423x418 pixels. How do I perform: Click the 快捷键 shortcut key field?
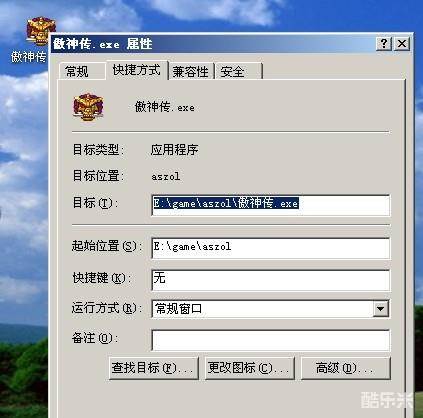pos(270,280)
